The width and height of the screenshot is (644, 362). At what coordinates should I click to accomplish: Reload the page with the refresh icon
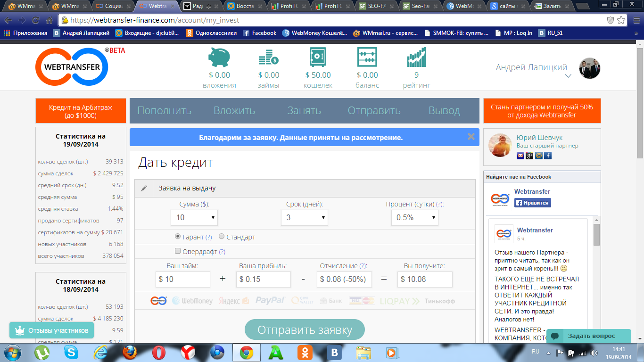click(x=35, y=20)
